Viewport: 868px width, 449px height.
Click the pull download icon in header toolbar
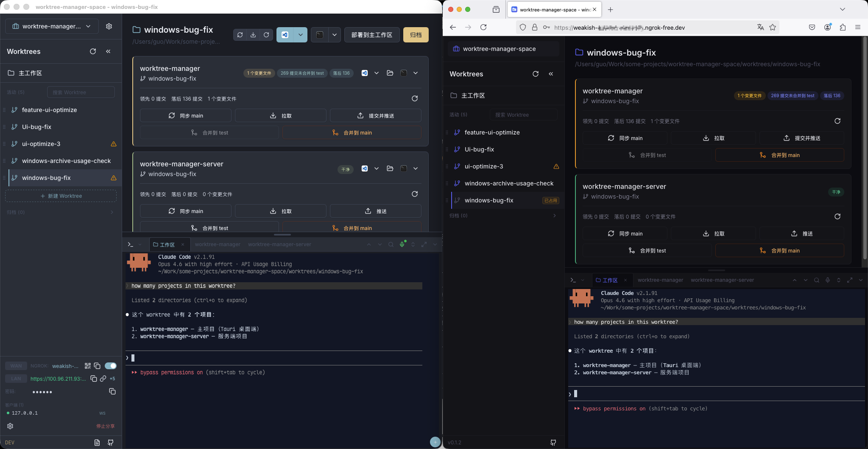click(253, 35)
